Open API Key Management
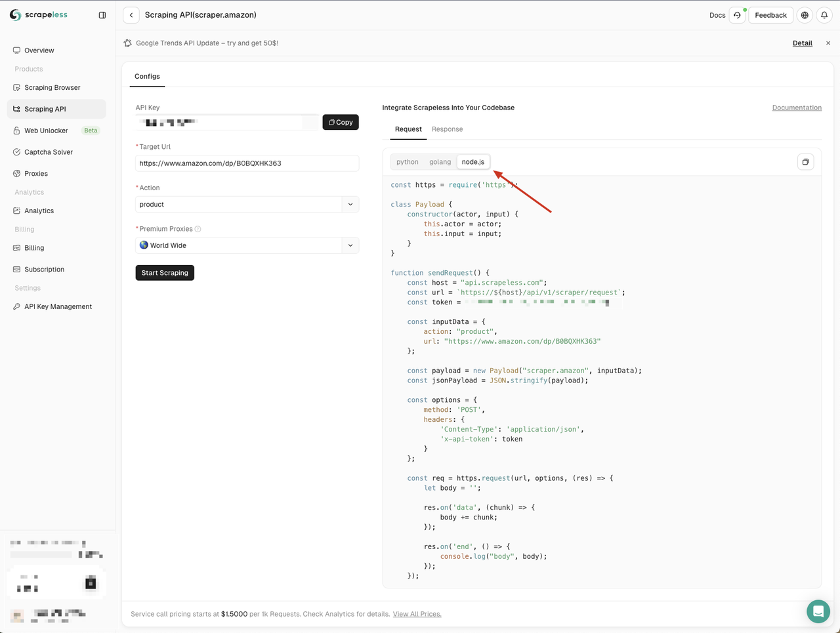 click(56, 307)
